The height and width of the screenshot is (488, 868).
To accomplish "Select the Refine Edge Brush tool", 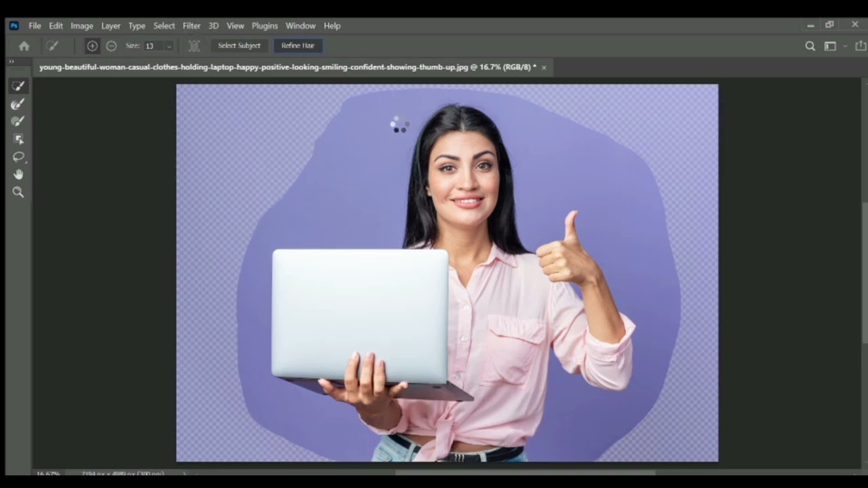I will pos(18,104).
